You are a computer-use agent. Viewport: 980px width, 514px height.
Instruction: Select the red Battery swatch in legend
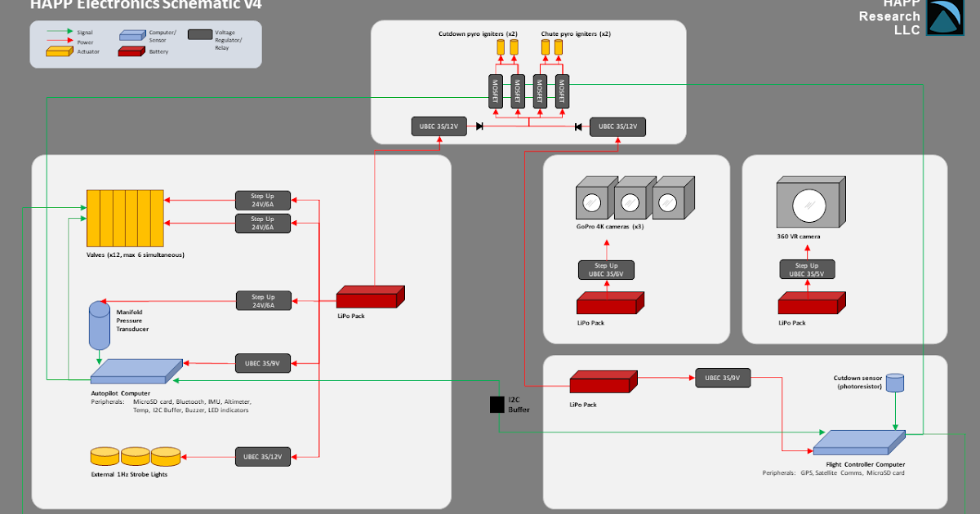click(131, 51)
